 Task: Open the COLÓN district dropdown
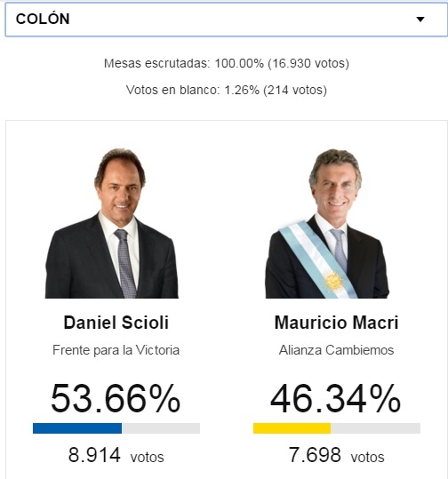227,20
